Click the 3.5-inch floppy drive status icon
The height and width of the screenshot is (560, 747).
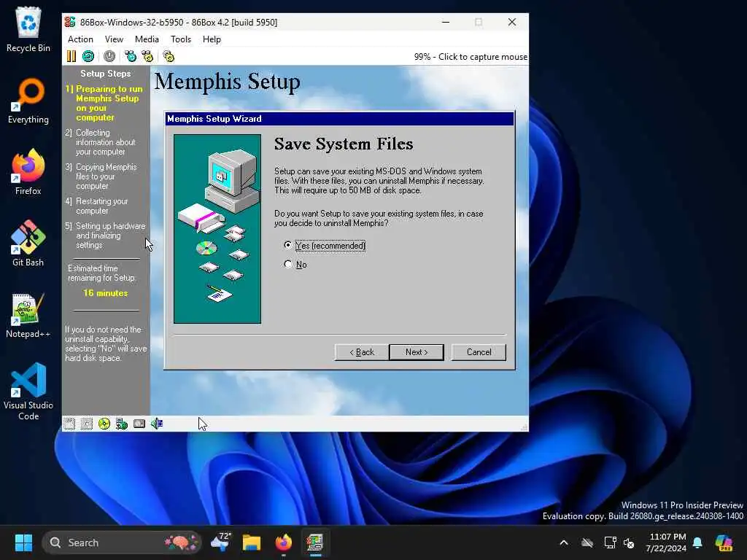69,424
